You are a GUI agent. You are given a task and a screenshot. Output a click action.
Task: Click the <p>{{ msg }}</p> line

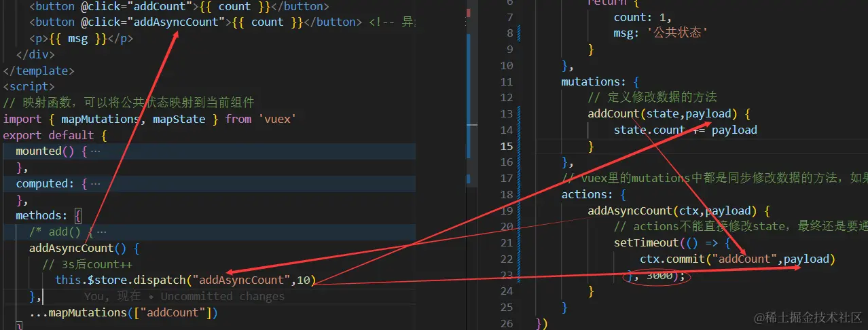point(82,39)
